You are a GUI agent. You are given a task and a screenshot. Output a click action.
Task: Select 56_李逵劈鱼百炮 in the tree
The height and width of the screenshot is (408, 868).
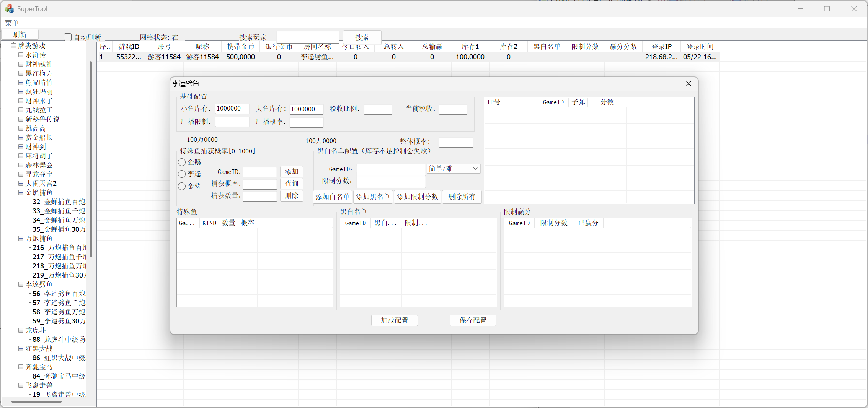[59, 294]
